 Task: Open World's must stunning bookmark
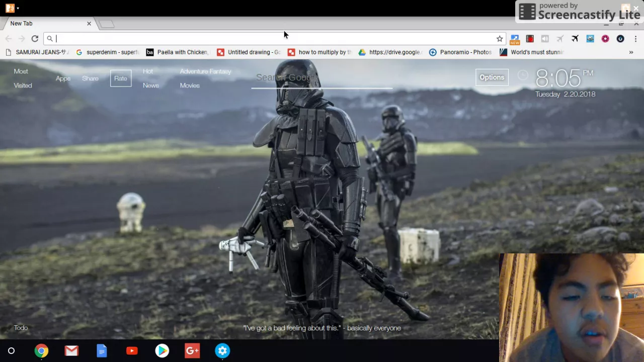pos(532,52)
